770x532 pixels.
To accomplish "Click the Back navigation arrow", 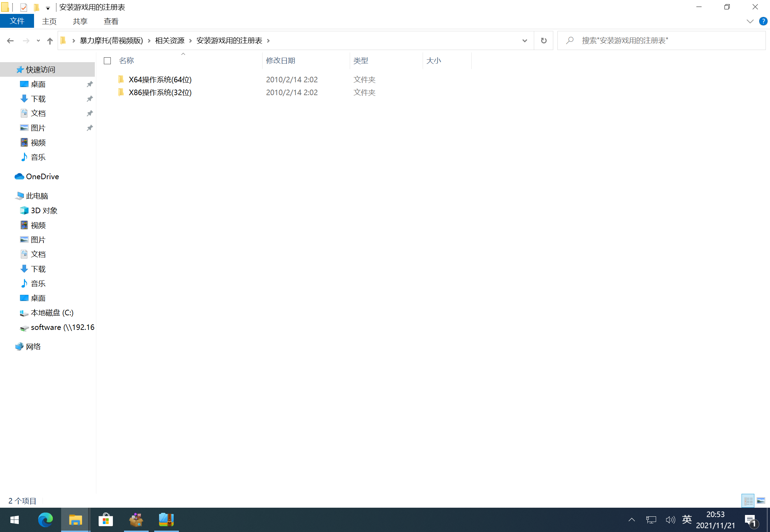I will pos(10,41).
